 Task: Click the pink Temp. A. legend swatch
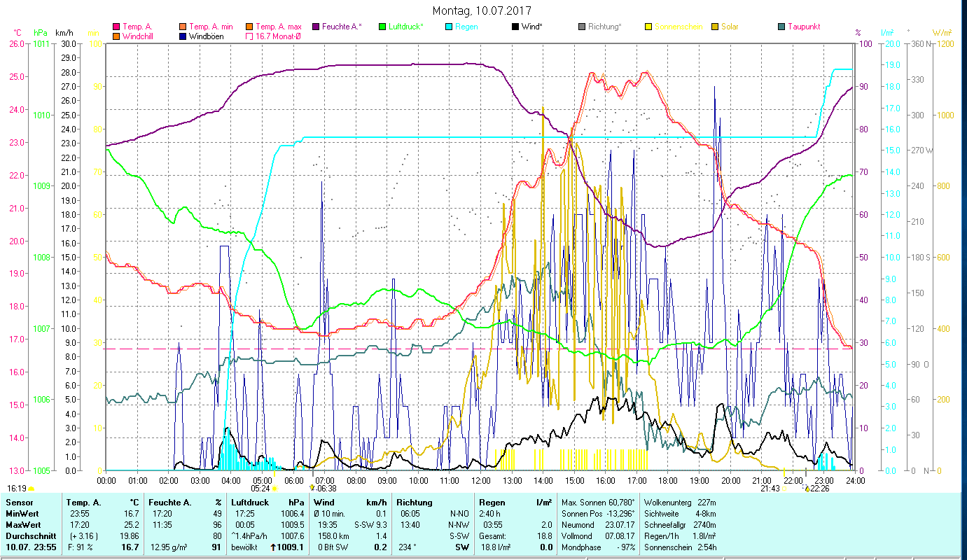point(116,27)
